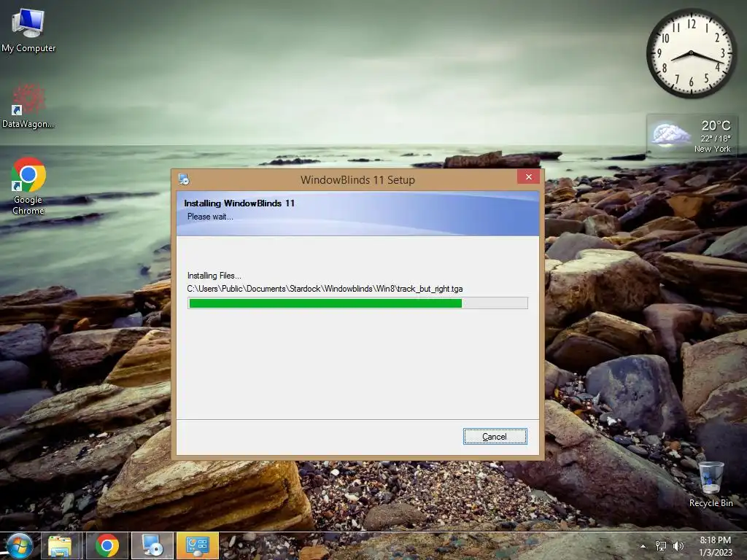Screen dimensions: 747x560
Task: Open the network tray icon
Action: tap(661, 546)
